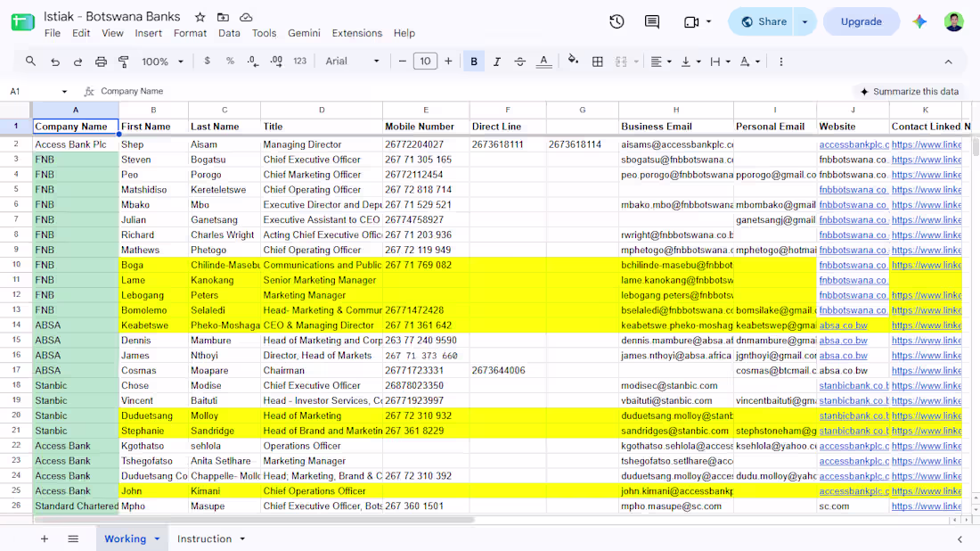Image resolution: width=980 pixels, height=551 pixels.
Task: Collapse the toolbar with up chevron
Action: point(948,62)
